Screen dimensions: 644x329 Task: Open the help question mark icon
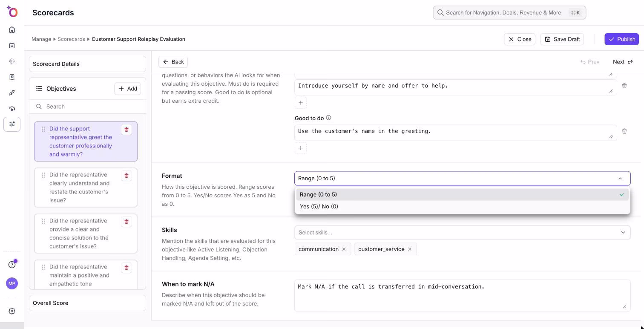[12, 265]
